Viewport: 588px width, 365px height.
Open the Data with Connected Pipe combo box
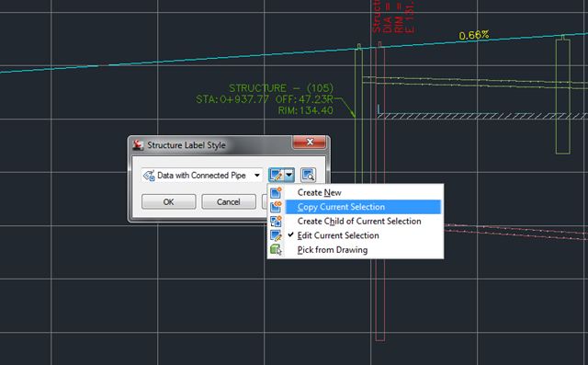pyautogui.click(x=202, y=176)
